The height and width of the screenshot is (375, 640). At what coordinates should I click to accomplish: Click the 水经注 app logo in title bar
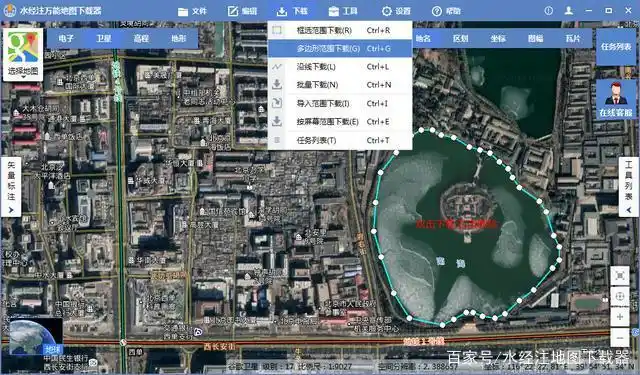(9, 11)
